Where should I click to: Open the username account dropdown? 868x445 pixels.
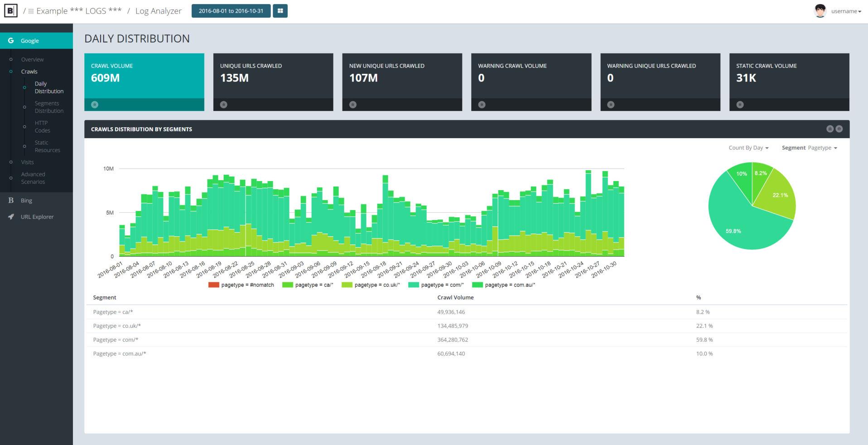tap(844, 11)
